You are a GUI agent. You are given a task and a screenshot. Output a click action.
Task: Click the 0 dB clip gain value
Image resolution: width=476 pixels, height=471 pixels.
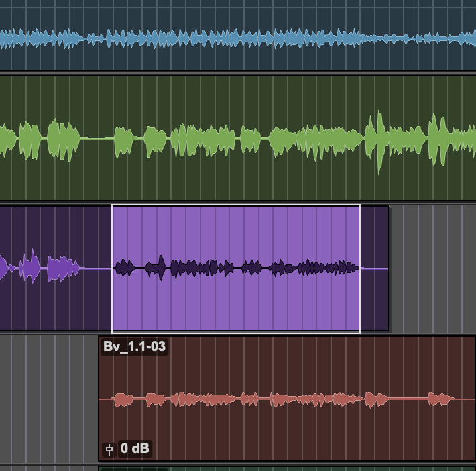point(135,448)
